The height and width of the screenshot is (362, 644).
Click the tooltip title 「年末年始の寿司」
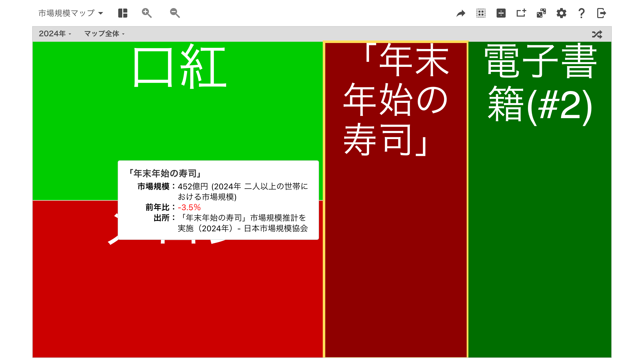pos(165,173)
